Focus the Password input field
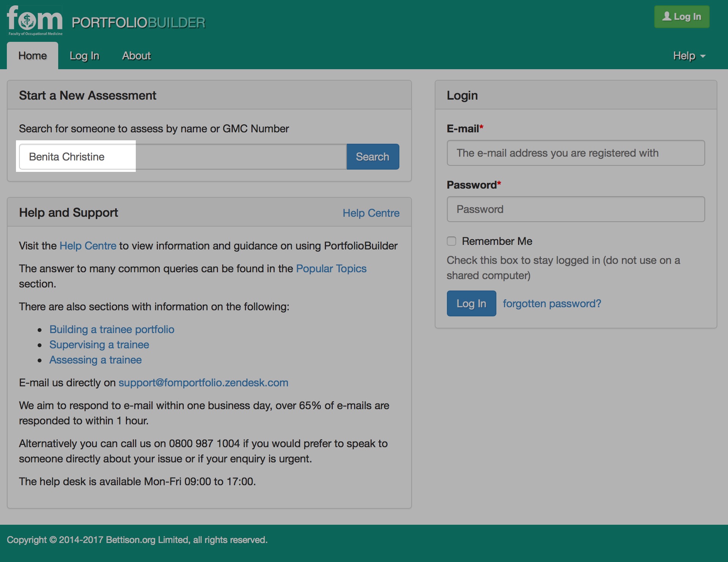 point(576,209)
